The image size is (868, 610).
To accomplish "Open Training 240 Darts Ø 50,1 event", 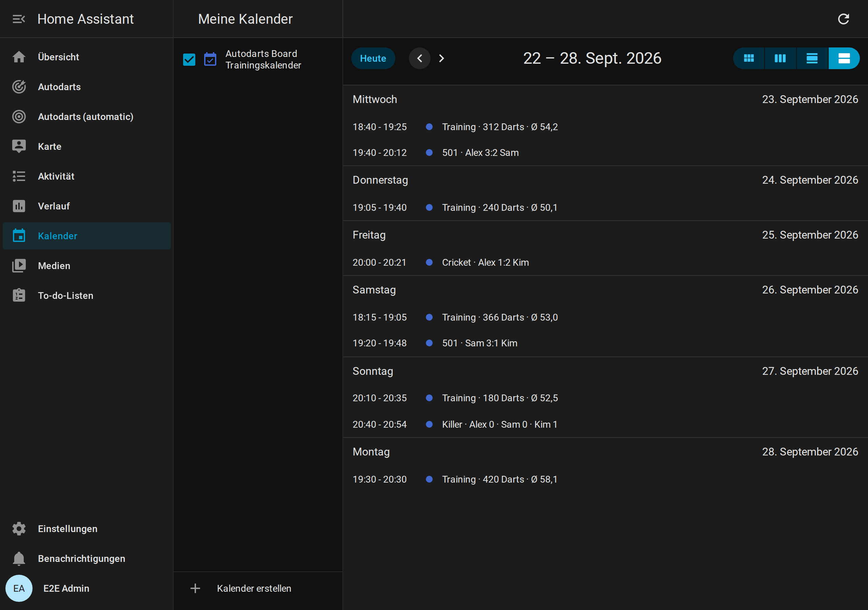I will pos(499,207).
